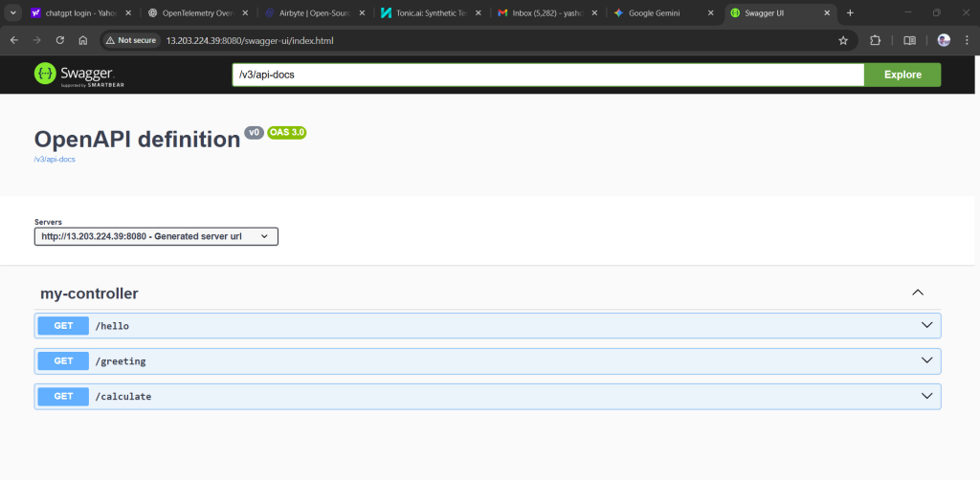Click the Swagger logo
This screenshot has width=980, height=480.
click(78, 75)
